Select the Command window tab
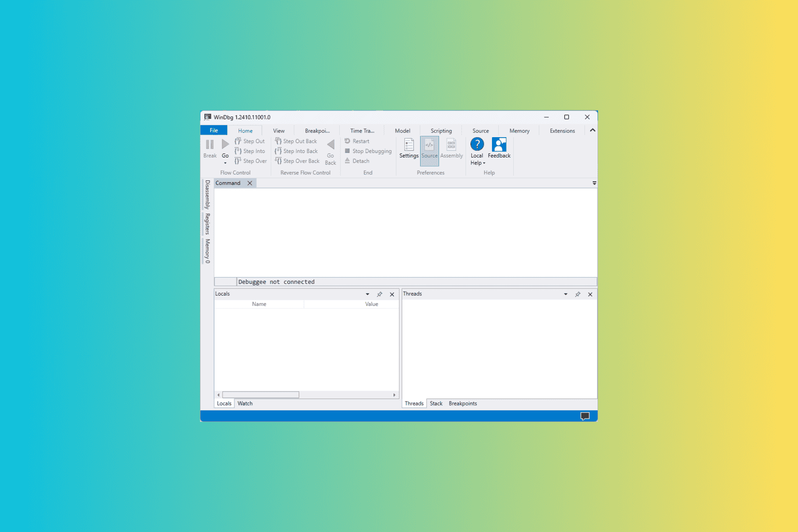 pyautogui.click(x=228, y=183)
